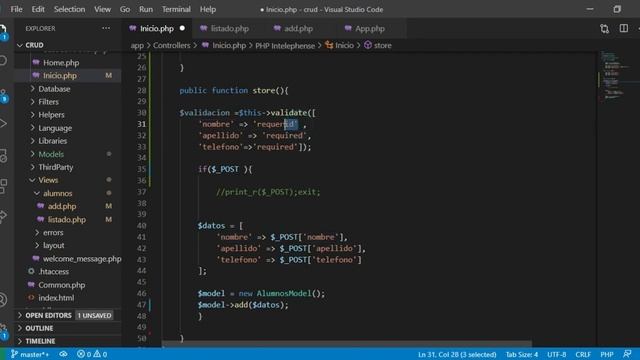Click the Ln 31, Col 28 status indicator
640x360 pixels.
[457, 354]
